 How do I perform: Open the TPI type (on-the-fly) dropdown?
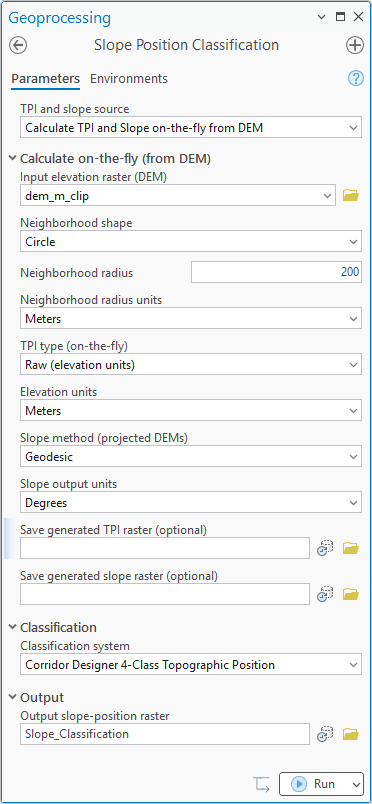click(191, 365)
